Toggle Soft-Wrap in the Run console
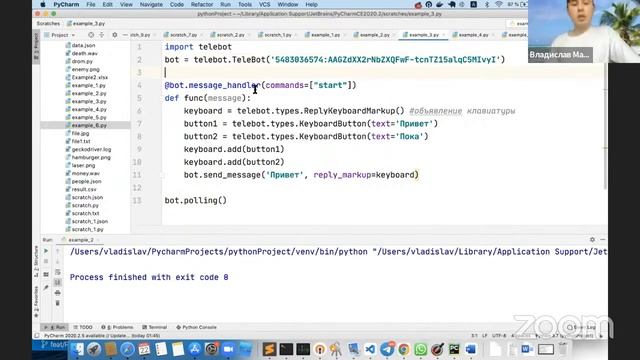 58,272
